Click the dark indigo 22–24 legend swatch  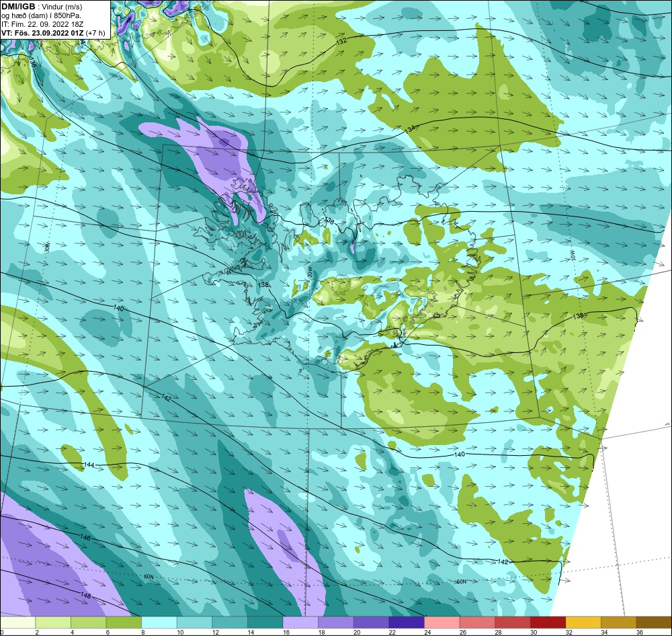407,623
